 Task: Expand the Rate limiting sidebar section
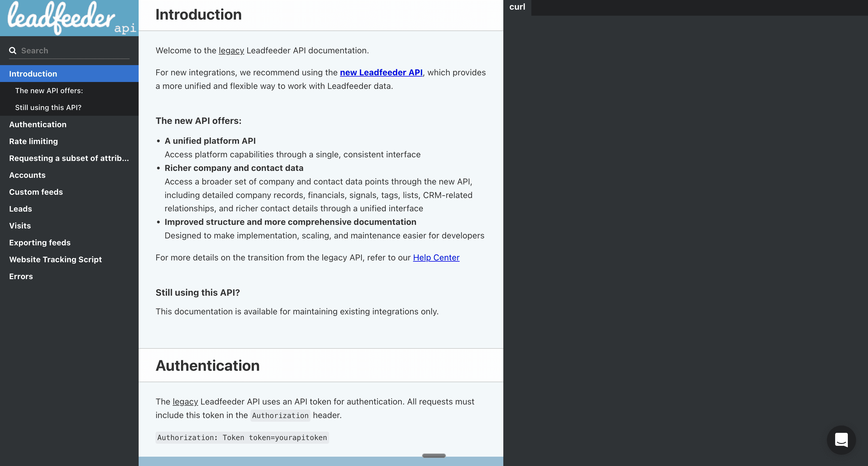33,141
